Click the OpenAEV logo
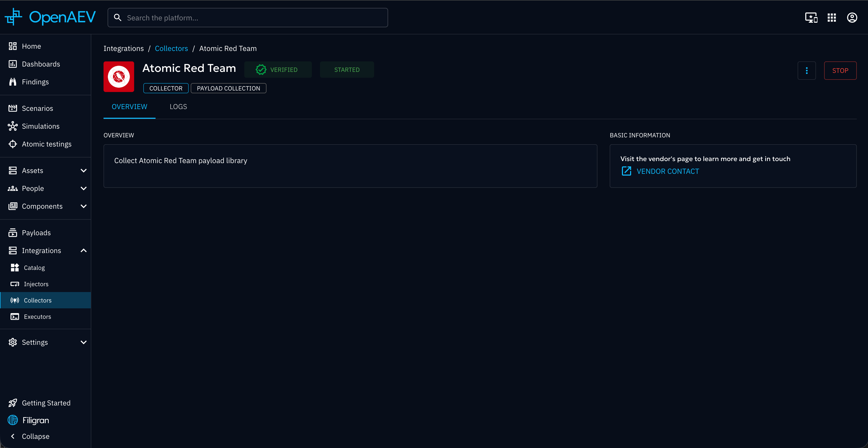868x448 pixels. 50,17
